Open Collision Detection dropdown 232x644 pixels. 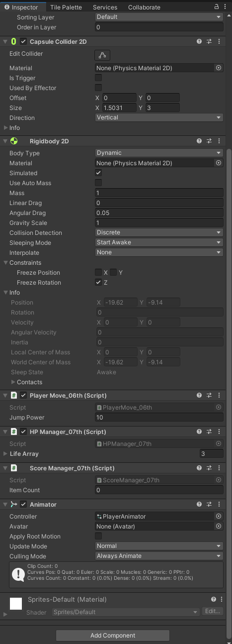click(x=159, y=232)
